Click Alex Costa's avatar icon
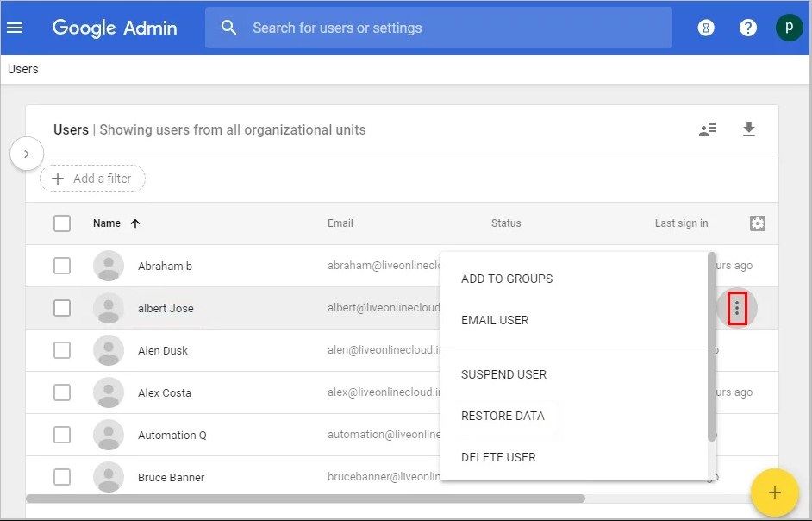The height and width of the screenshot is (521, 812). click(x=109, y=393)
